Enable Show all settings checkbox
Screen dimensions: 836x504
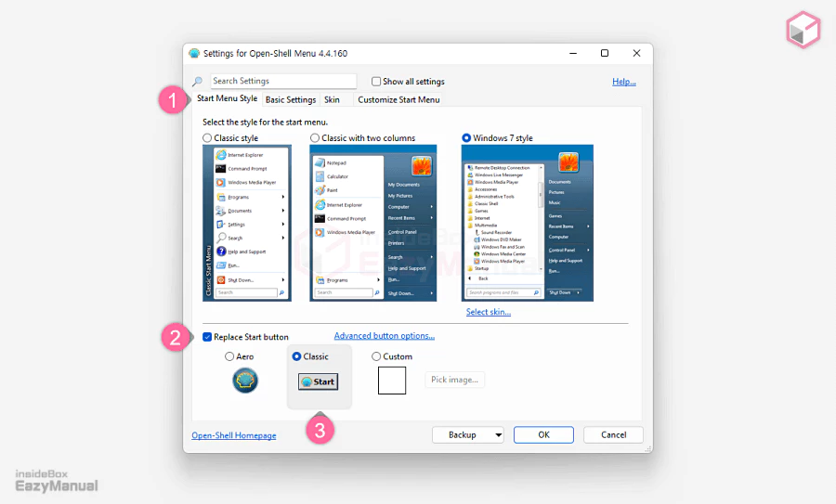[x=376, y=82]
